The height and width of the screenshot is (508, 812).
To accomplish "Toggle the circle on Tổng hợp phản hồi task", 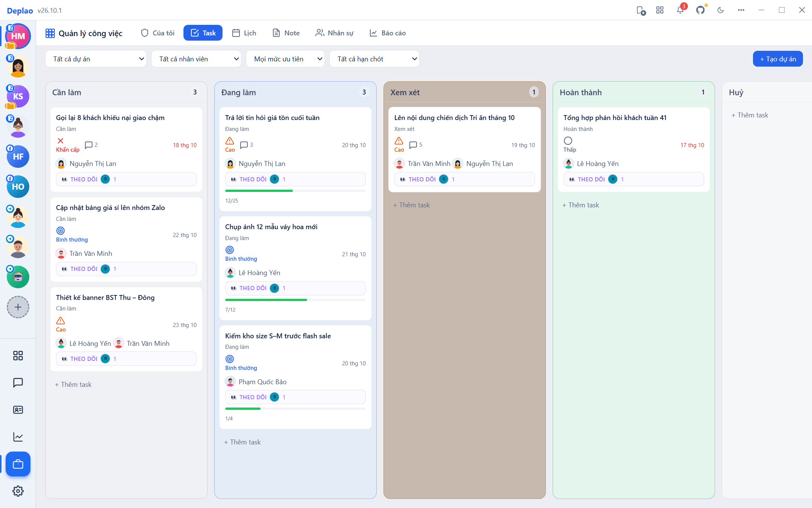I will click(568, 141).
